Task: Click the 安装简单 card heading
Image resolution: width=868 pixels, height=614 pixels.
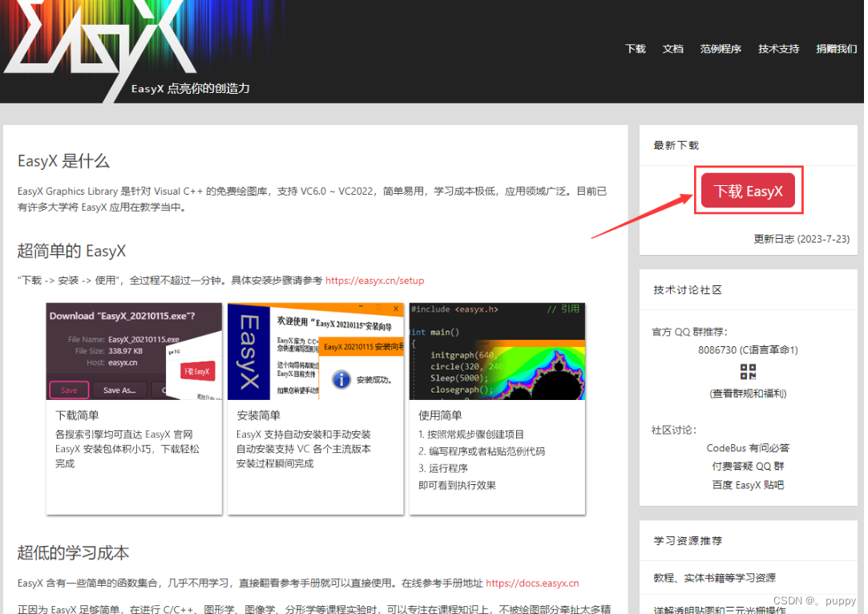Action: (x=259, y=415)
